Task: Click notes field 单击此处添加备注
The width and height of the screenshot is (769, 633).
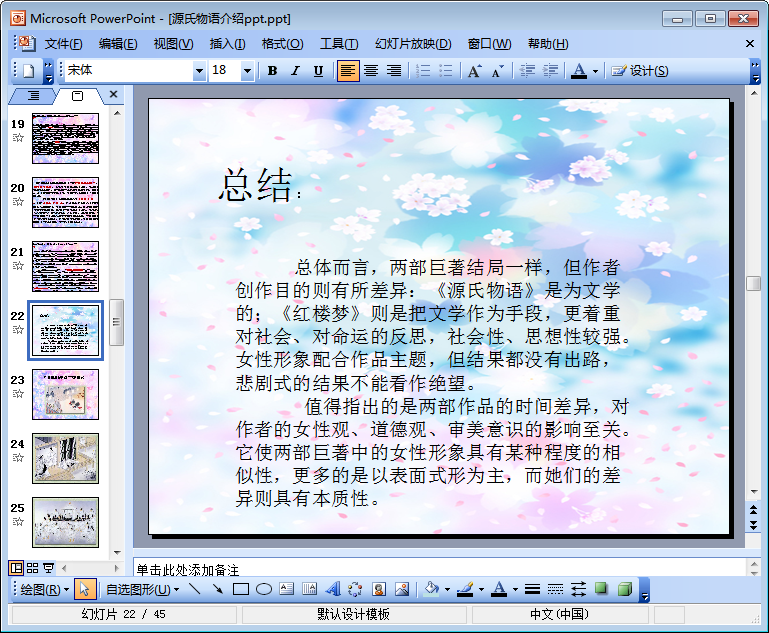Action: pyautogui.click(x=440, y=569)
